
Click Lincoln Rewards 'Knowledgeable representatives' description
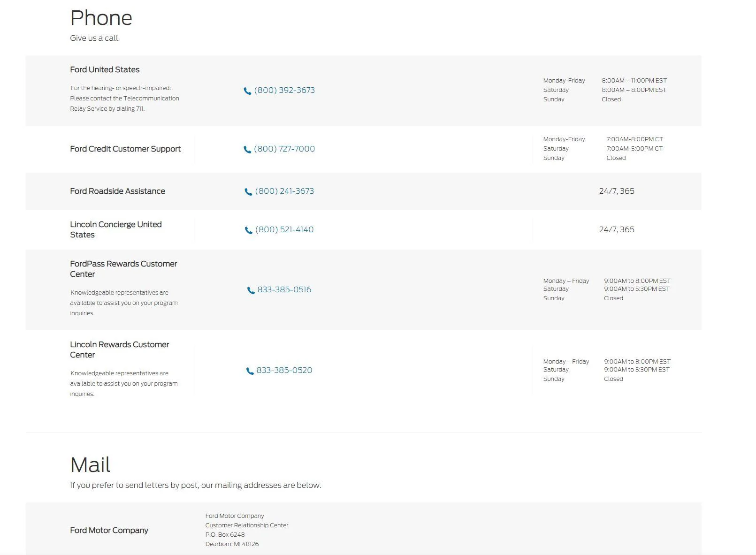pyautogui.click(x=124, y=384)
